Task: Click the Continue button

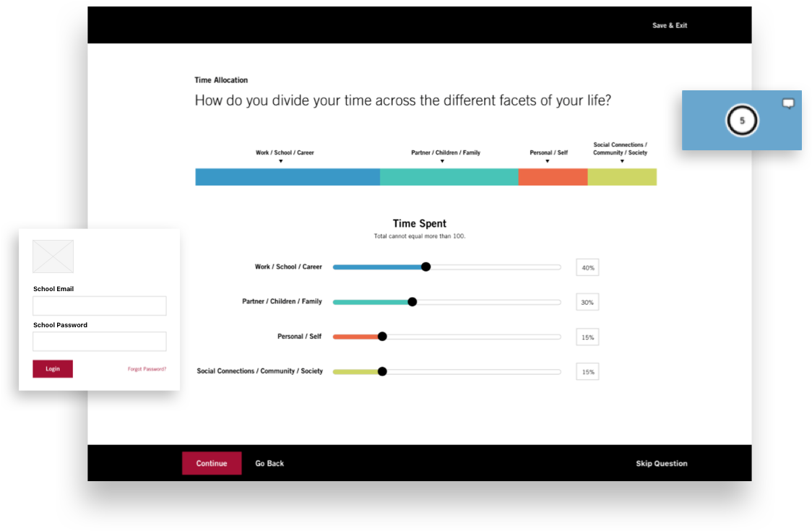Action: click(211, 463)
